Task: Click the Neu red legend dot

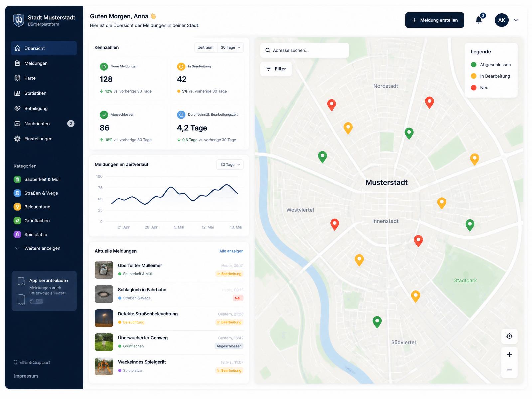Action: click(474, 88)
